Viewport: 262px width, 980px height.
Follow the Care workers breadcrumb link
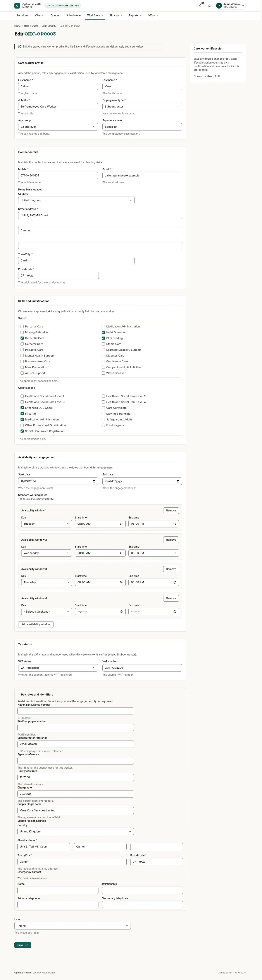pos(31,26)
